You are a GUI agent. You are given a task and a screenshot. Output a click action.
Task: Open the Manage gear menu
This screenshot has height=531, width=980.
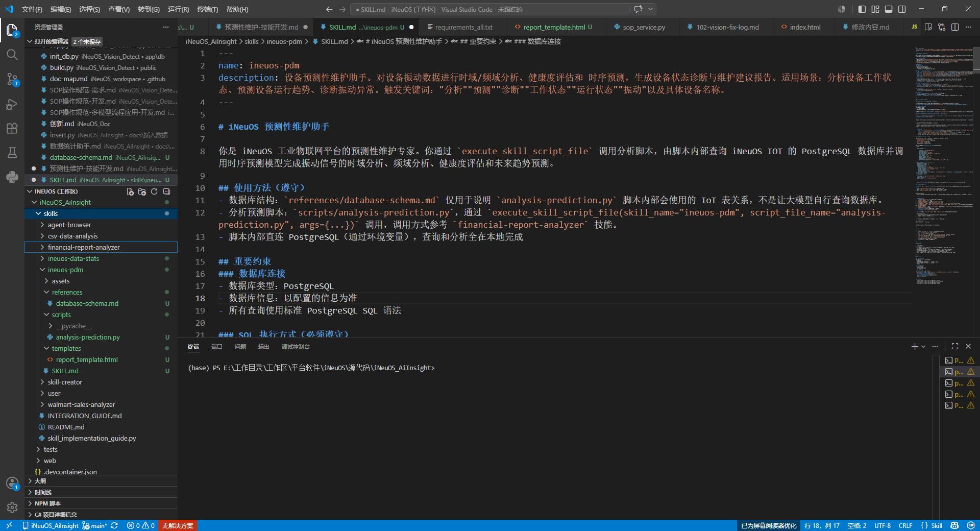[x=12, y=508]
